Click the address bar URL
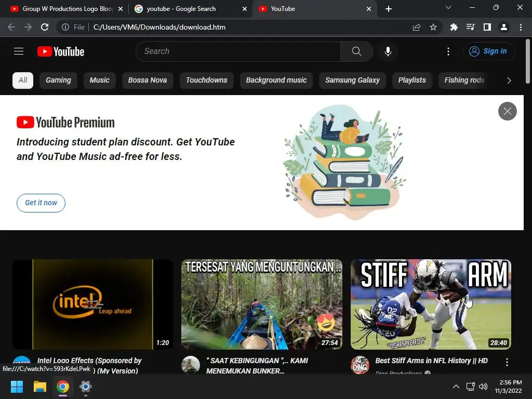Screen dimensions: 532x399 pyautogui.click(x=159, y=27)
